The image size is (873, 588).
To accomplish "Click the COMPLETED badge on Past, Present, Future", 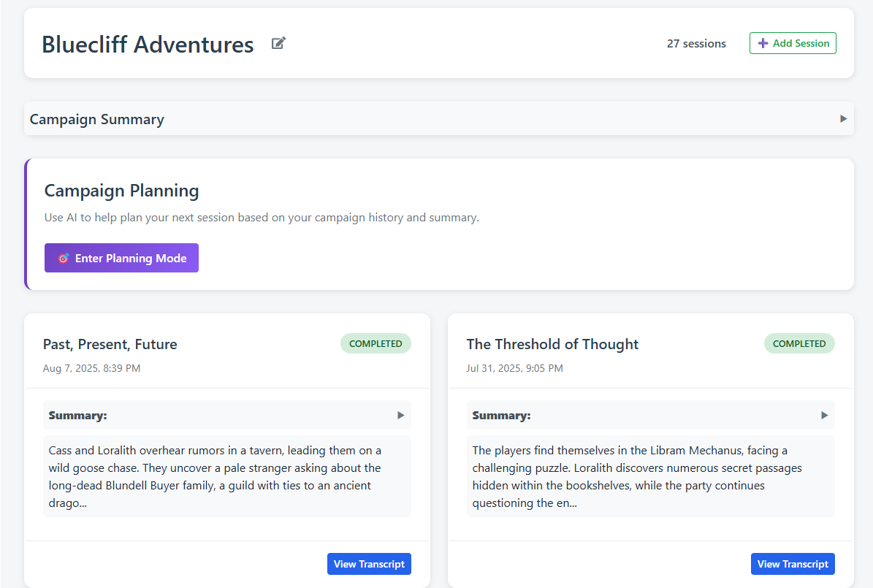I will coord(375,343).
